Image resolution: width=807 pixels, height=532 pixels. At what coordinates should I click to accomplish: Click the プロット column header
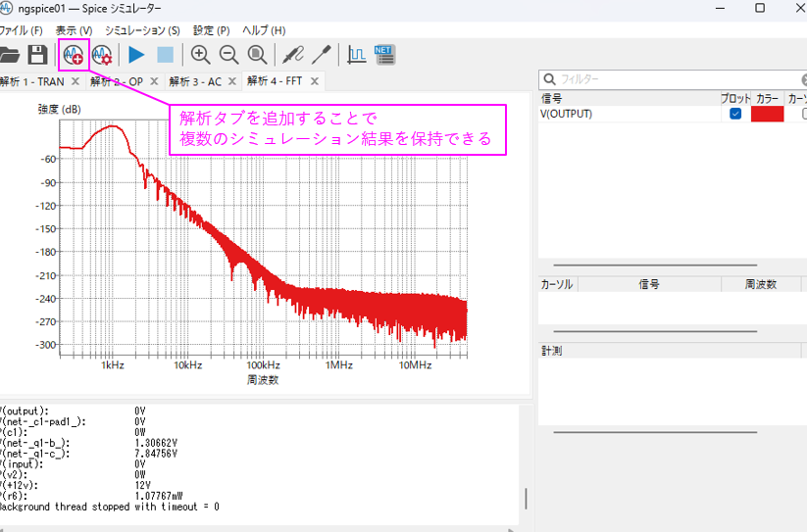click(x=735, y=99)
